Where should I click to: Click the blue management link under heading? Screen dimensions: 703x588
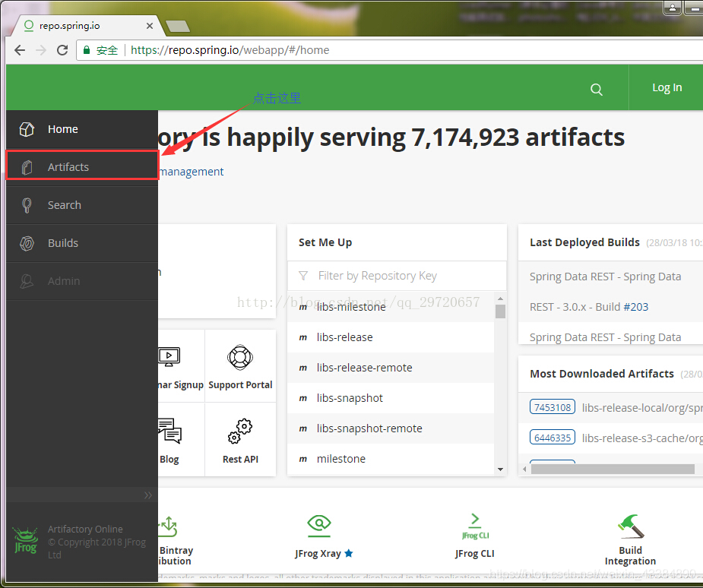[x=192, y=172]
